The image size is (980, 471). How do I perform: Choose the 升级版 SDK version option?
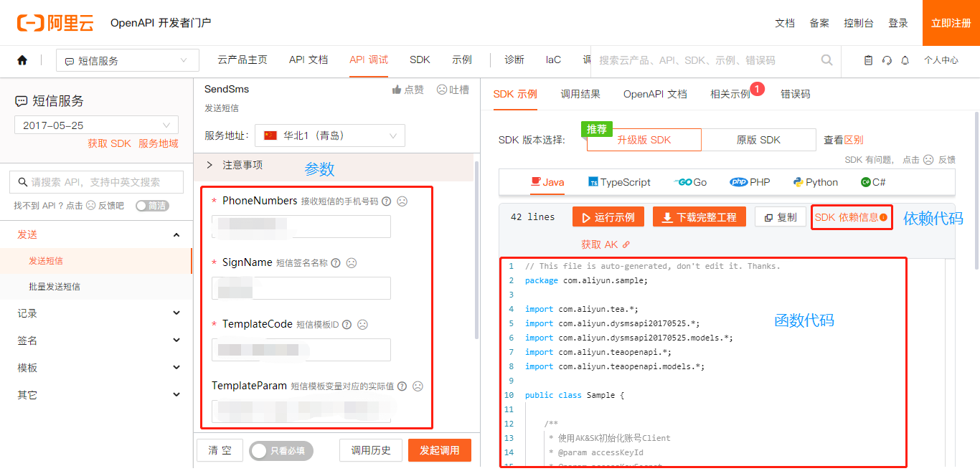(x=644, y=140)
